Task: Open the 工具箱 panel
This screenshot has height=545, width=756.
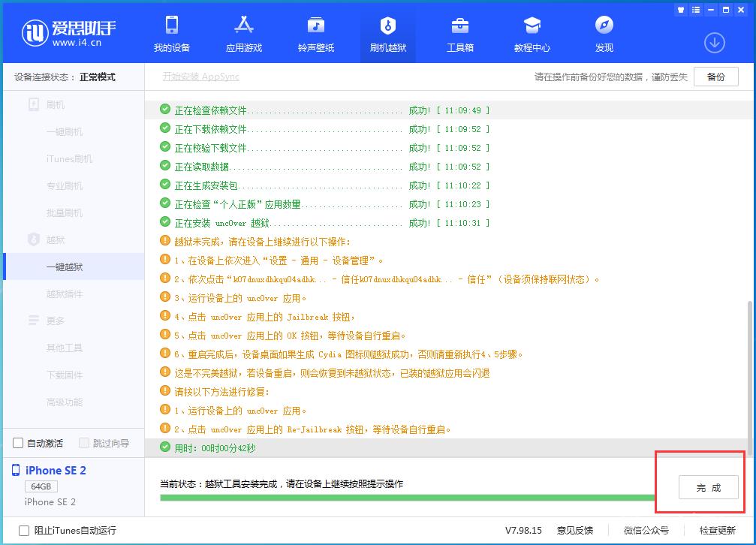Action: pyautogui.click(x=460, y=34)
